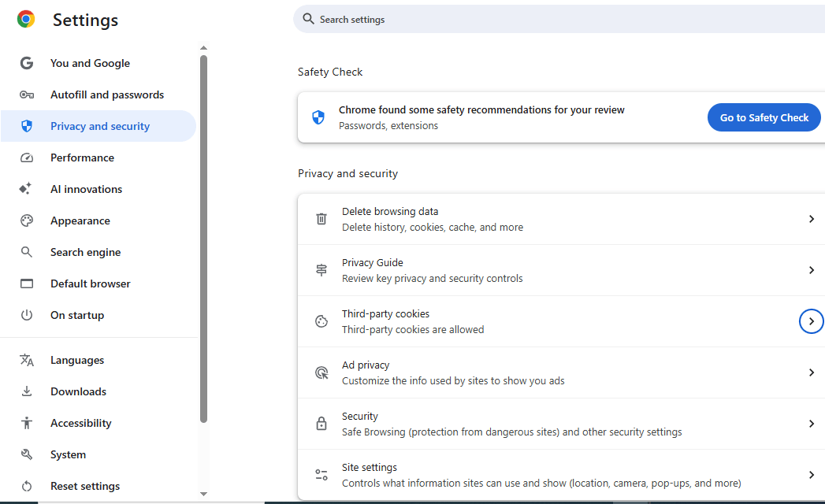This screenshot has height=504, width=825.
Task: Open Reset settings from the sidebar
Action: pyautogui.click(x=85, y=485)
